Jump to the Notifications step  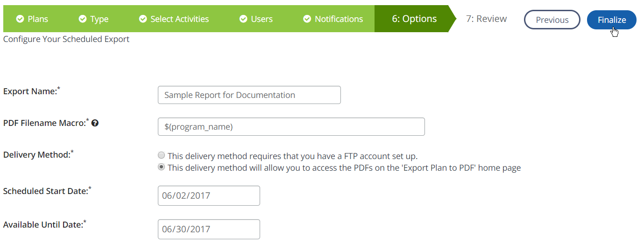pyautogui.click(x=339, y=19)
